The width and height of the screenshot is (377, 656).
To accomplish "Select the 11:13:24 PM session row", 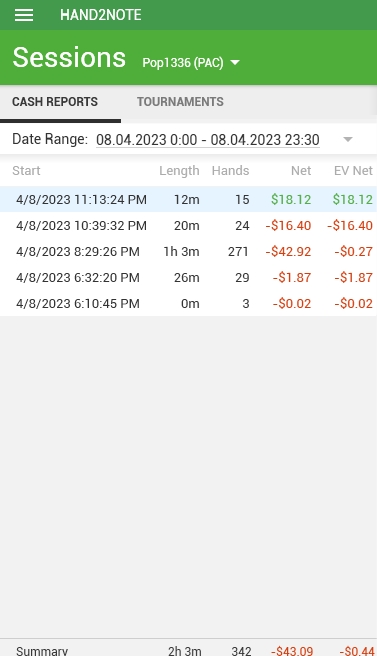I will [188, 199].
